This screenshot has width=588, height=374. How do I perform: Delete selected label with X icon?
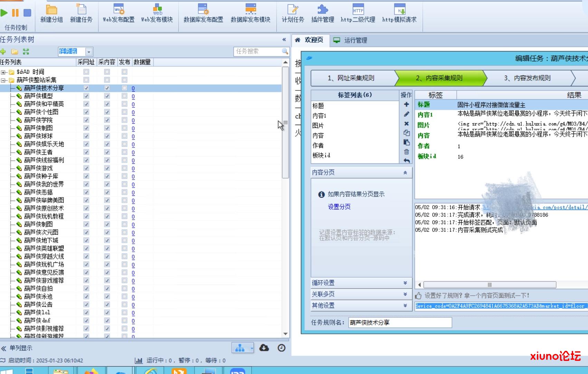[406, 124]
